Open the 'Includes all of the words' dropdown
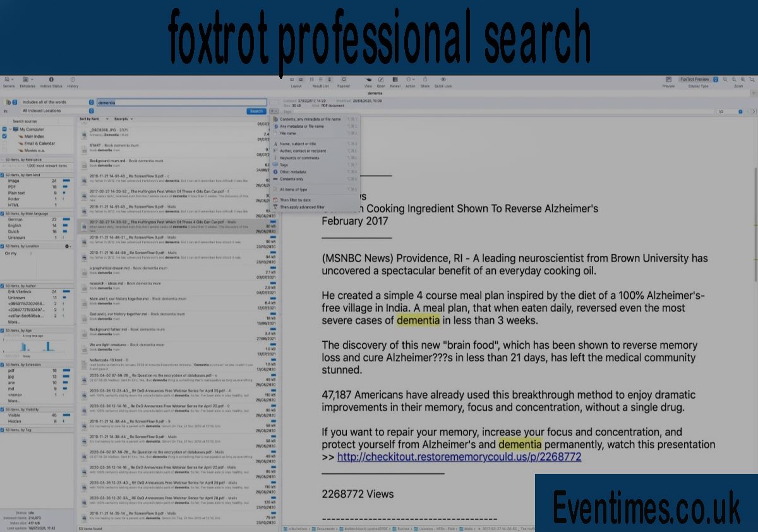Image resolution: width=758 pixels, height=532 pixels. click(x=92, y=102)
